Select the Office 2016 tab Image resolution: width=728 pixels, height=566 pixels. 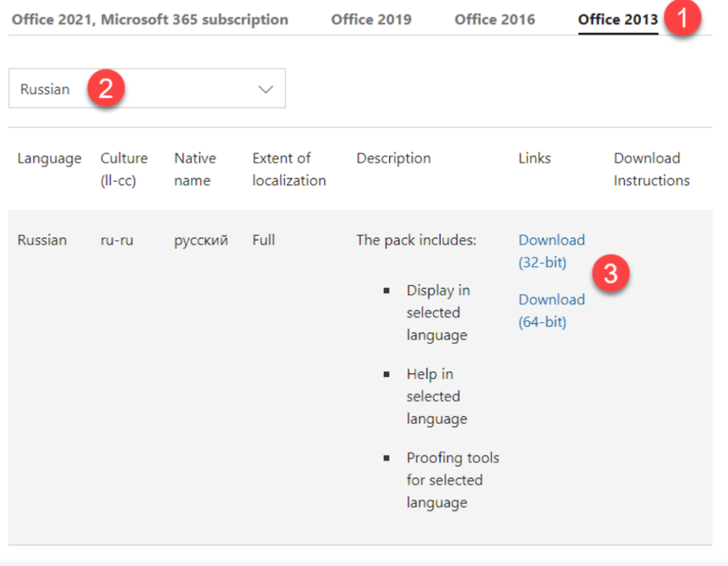point(495,19)
